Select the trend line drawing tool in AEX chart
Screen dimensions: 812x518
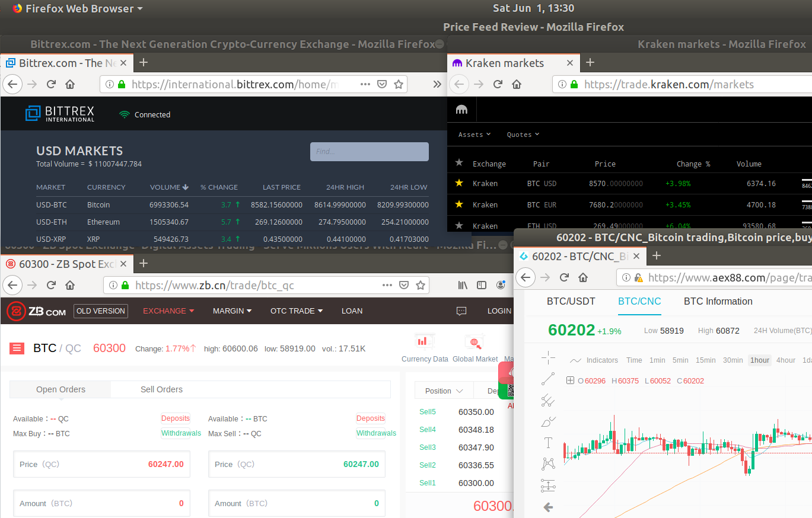pos(548,379)
